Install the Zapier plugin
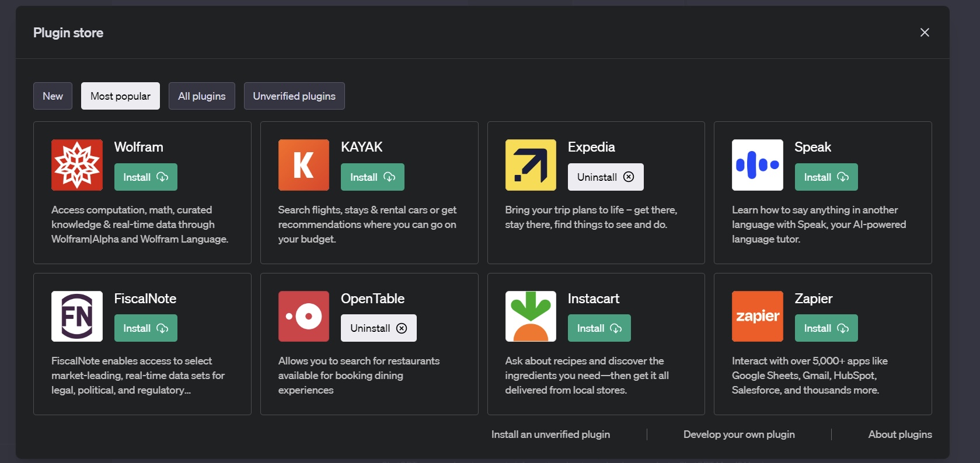980x463 pixels. point(826,328)
